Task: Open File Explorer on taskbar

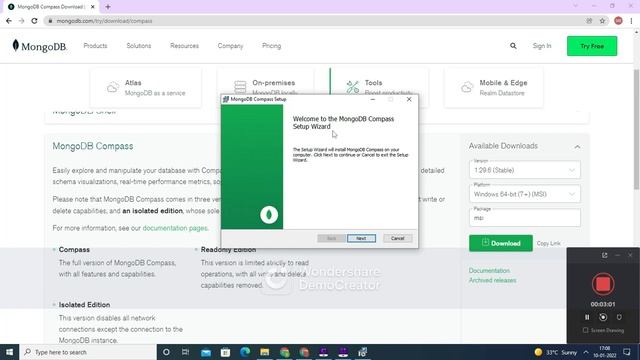Action: point(264,352)
